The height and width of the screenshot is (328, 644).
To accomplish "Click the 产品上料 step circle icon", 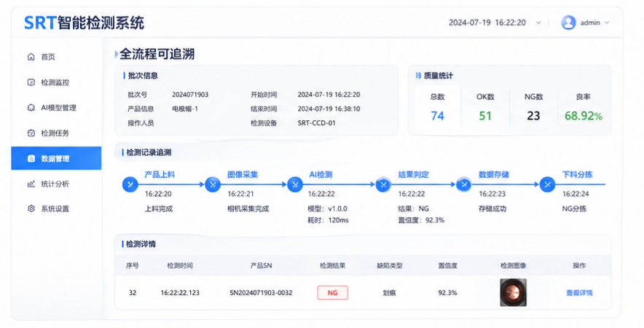I will (x=130, y=184).
